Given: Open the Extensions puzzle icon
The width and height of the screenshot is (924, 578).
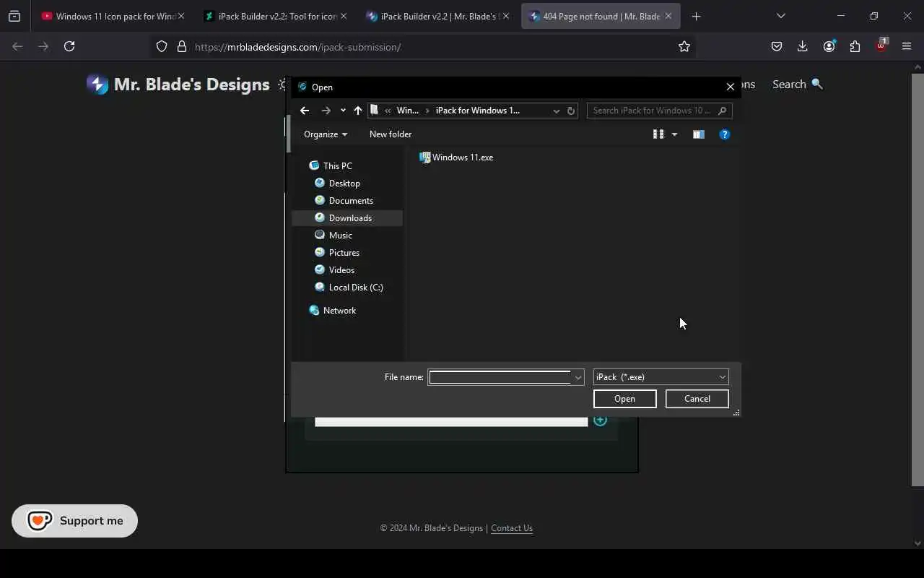Looking at the screenshot, I should click(855, 46).
